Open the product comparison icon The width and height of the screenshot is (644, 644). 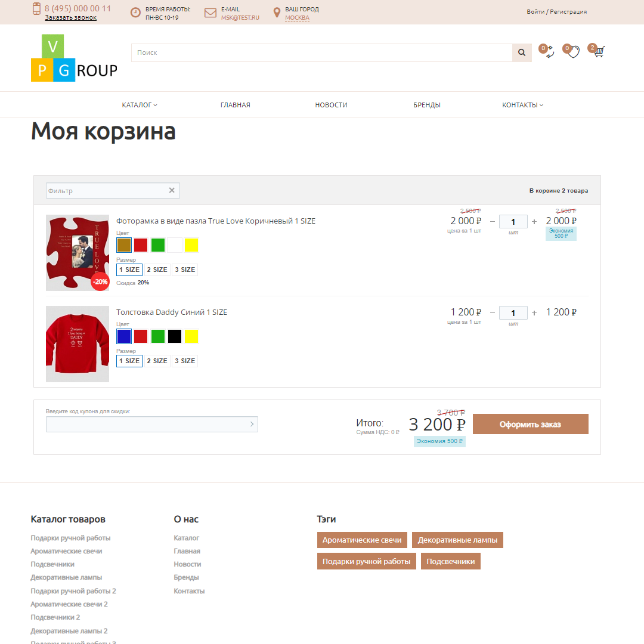click(549, 52)
